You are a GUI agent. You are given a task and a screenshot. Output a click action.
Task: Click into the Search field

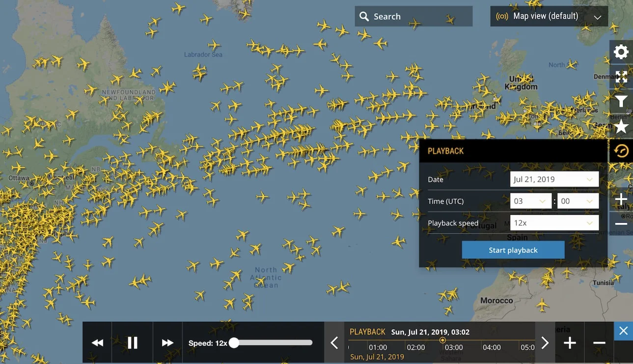pos(413,17)
